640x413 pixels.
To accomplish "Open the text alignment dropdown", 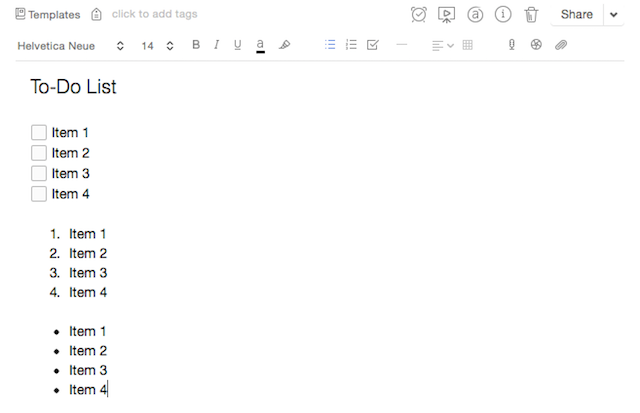I will pos(442,45).
